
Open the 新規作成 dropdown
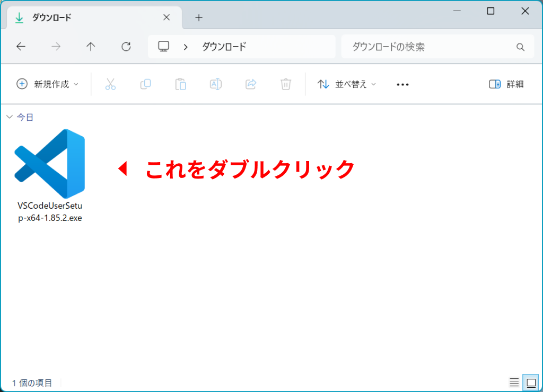tap(48, 84)
